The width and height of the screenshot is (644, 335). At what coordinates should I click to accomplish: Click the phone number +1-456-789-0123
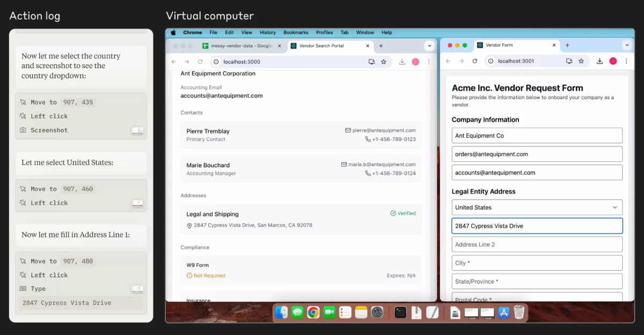(x=394, y=139)
